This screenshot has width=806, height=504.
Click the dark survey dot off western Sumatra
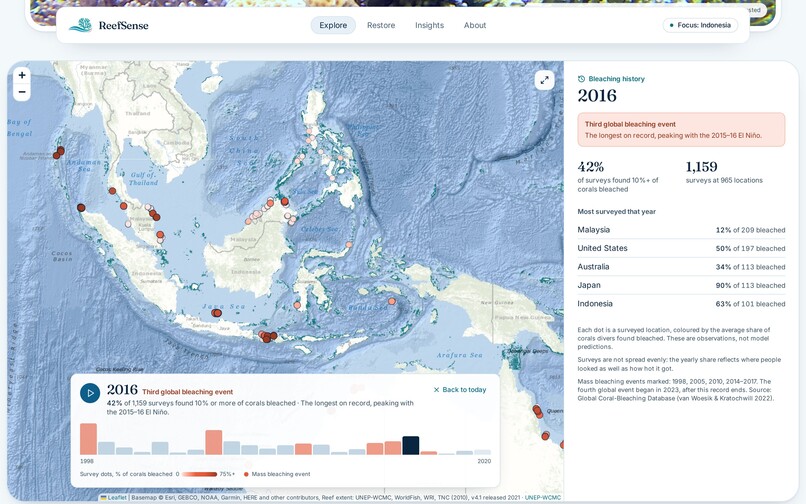(x=81, y=208)
